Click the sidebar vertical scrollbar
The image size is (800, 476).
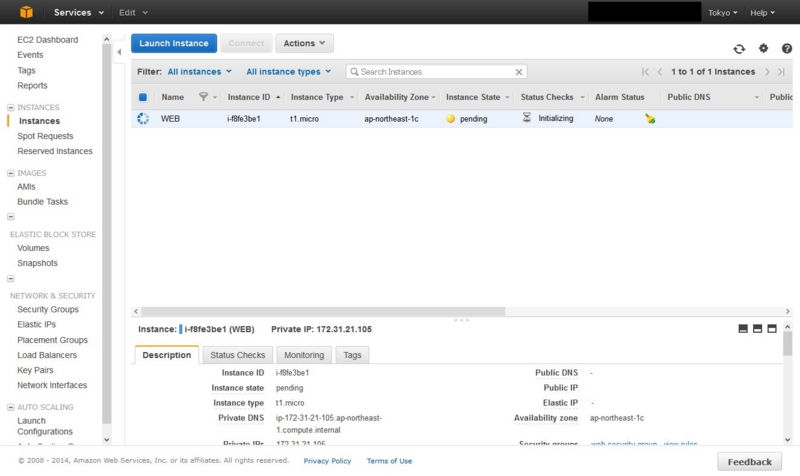point(107,234)
